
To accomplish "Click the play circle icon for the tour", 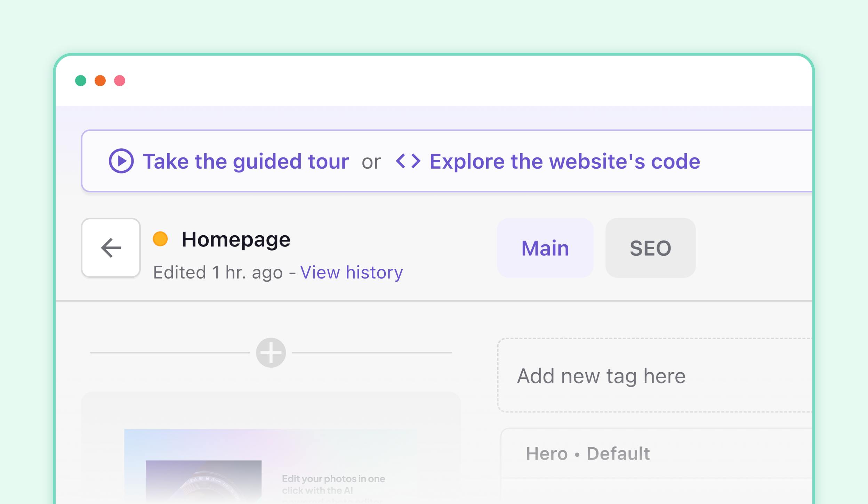I will [121, 161].
